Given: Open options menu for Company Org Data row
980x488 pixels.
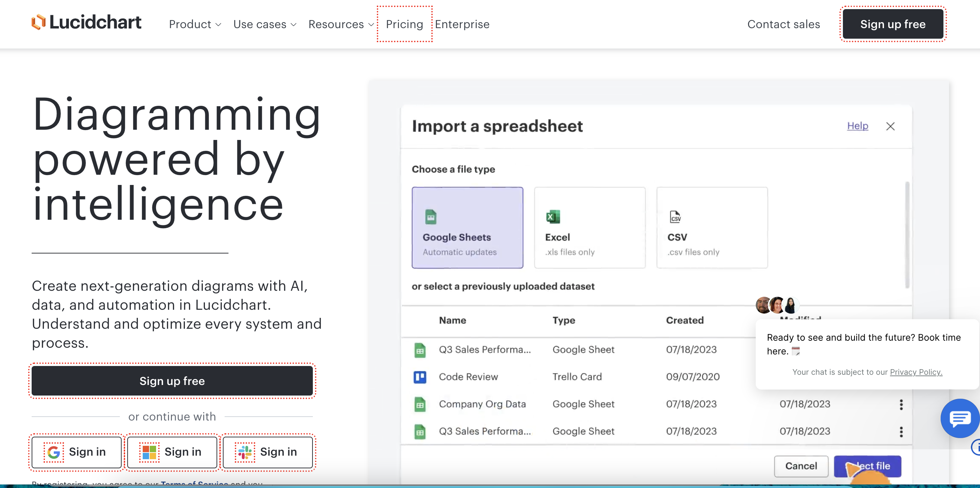Looking at the screenshot, I should click(x=901, y=405).
